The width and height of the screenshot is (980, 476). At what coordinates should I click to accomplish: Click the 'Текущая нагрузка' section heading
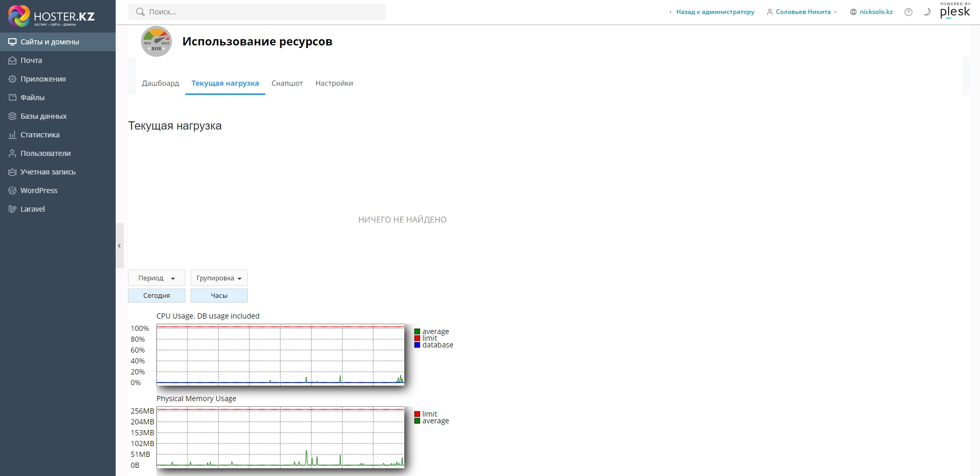pos(175,126)
